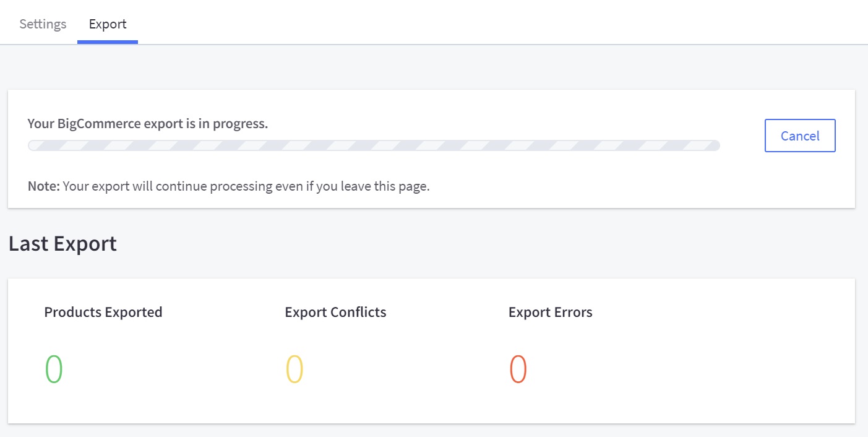Click the Last Export heading

(x=62, y=243)
